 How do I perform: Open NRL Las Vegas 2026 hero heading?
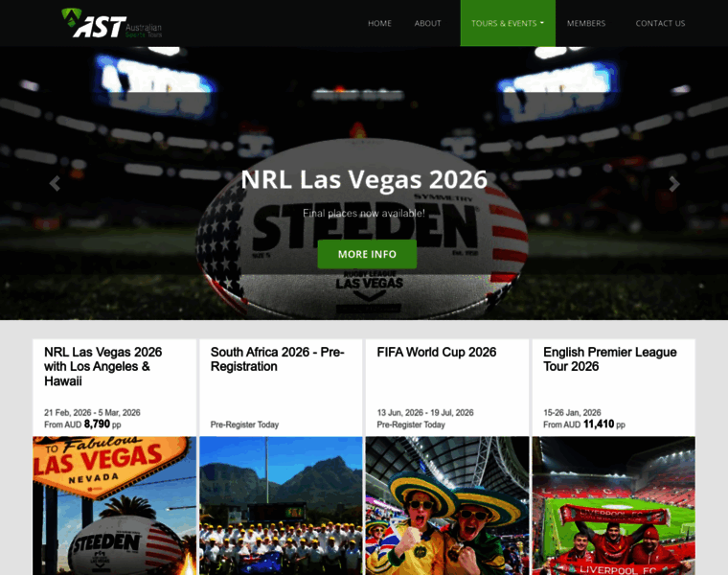click(364, 179)
